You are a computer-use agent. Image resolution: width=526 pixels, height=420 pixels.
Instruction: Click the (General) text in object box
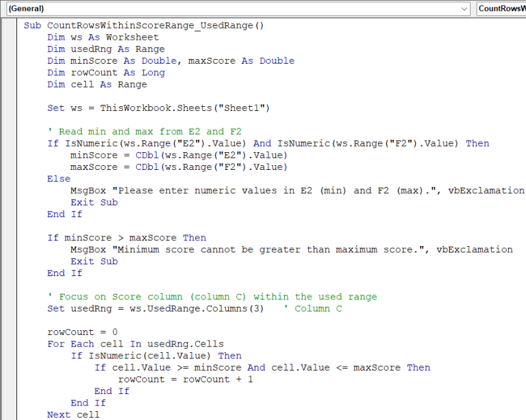[26, 9]
